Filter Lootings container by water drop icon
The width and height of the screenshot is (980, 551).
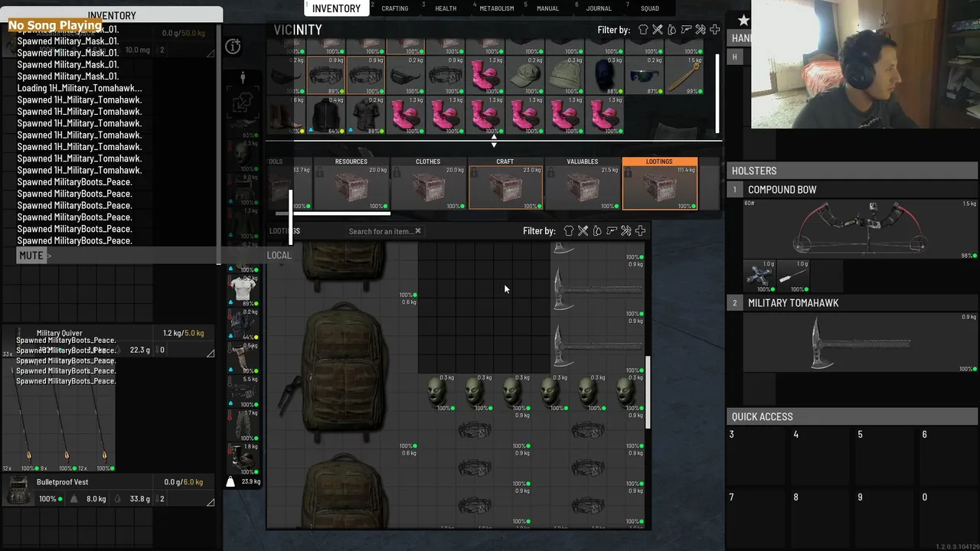(597, 230)
